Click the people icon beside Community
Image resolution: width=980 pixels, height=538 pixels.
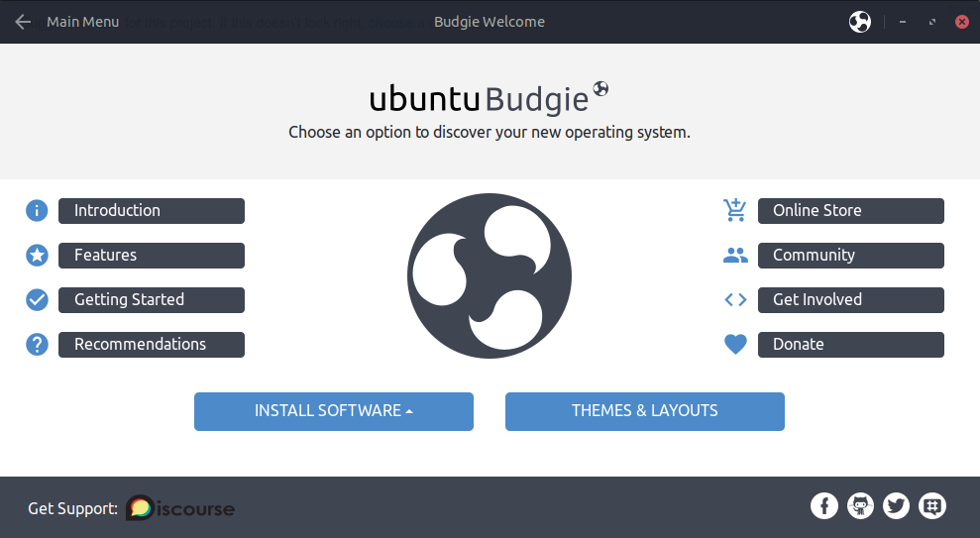(x=735, y=255)
